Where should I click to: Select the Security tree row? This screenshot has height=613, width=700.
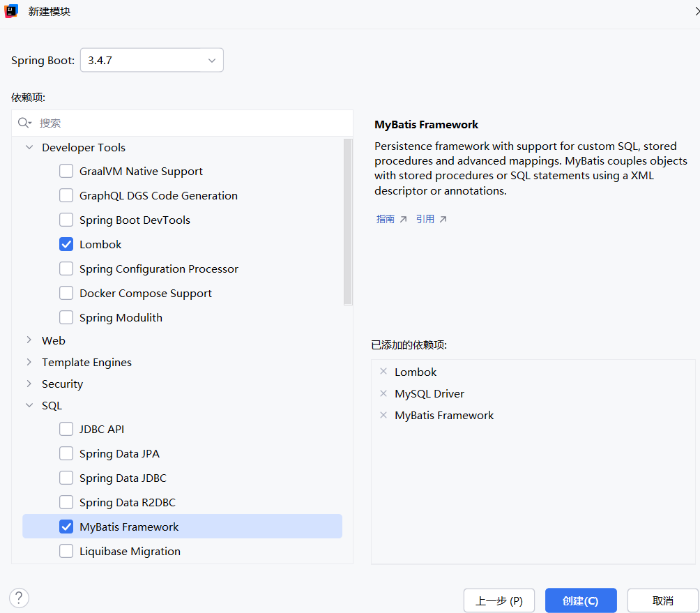coord(182,384)
